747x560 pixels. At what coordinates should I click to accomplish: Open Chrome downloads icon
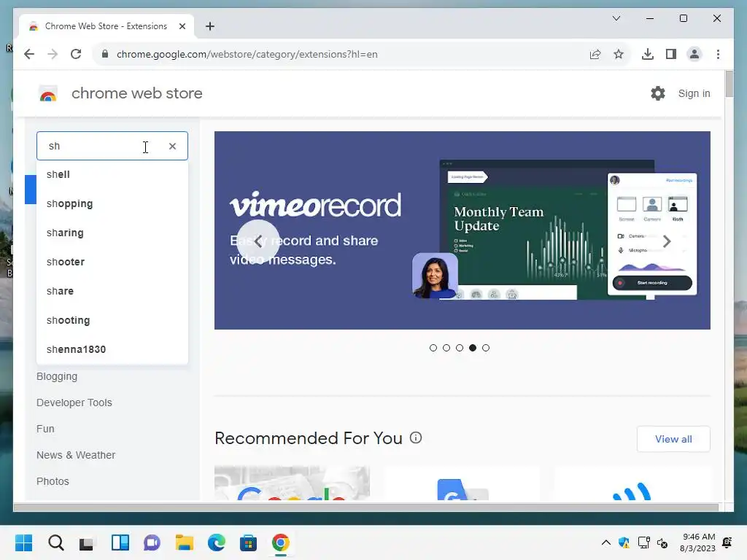(648, 54)
